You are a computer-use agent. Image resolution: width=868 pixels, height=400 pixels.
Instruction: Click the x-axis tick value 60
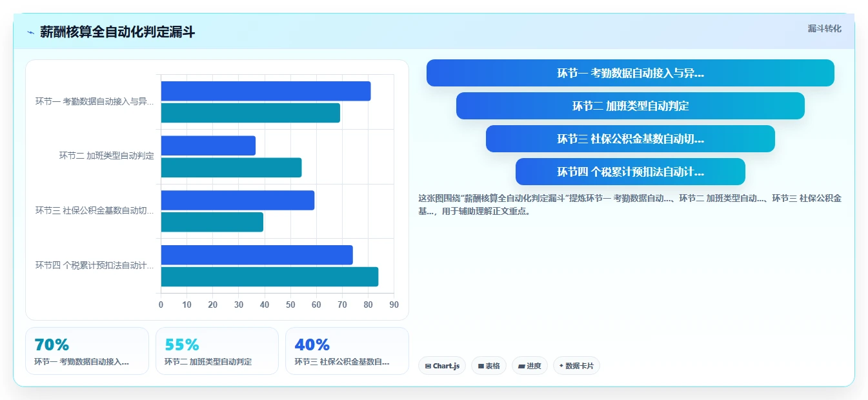click(x=316, y=305)
